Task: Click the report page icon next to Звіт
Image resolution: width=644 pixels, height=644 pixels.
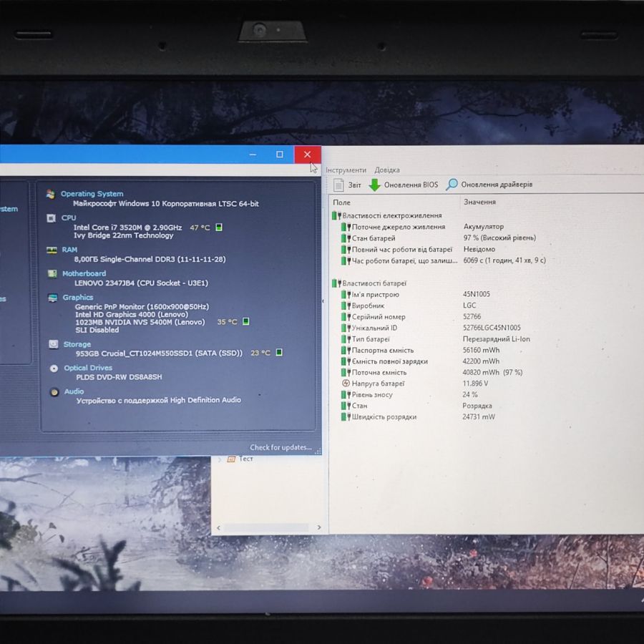Action: [x=338, y=185]
